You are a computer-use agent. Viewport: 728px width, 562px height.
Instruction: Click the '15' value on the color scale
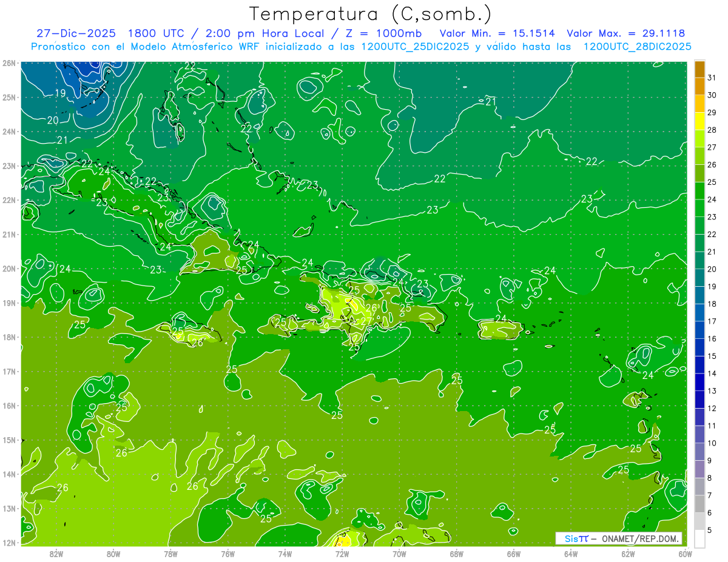coord(712,356)
